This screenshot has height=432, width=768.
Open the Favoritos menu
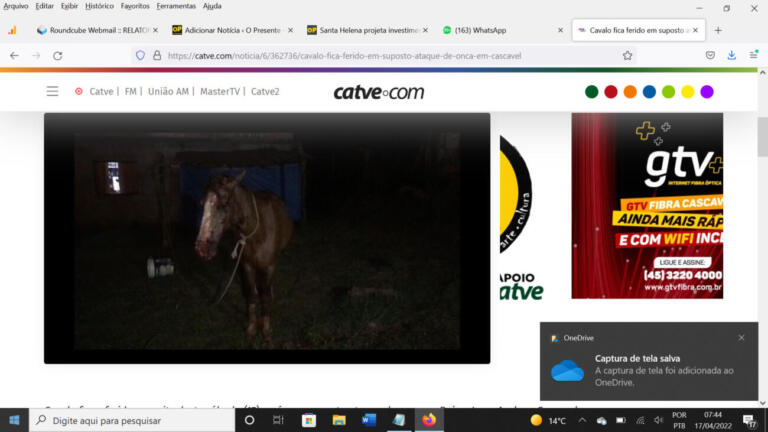135,6
